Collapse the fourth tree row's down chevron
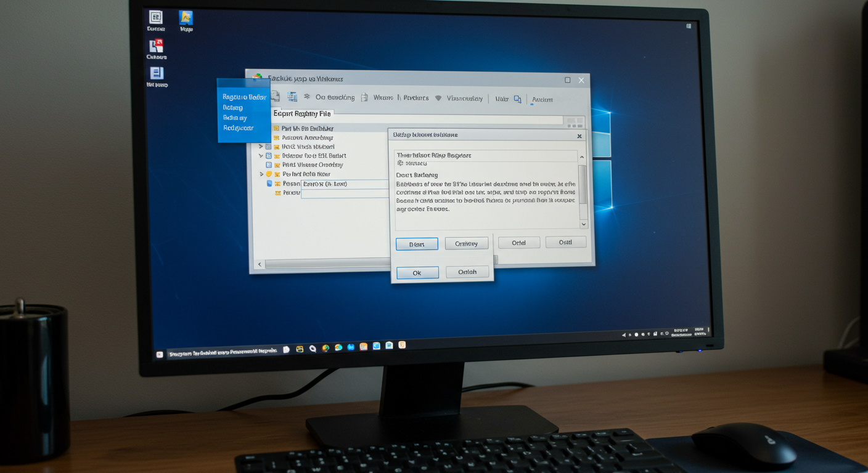 click(x=261, y=156)
